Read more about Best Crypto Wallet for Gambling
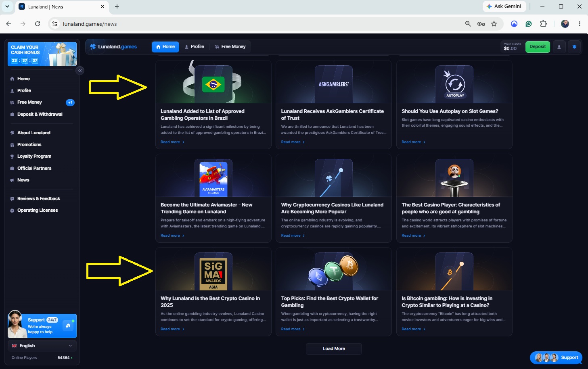The image size is (588, 369). pyautogui.click(x=293, y=329)
